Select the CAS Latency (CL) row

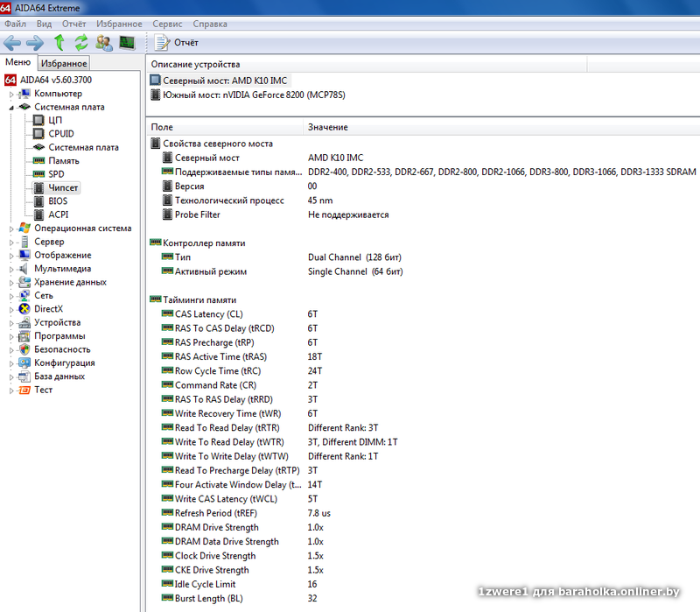pyautogui.click(x=423, y=314)
